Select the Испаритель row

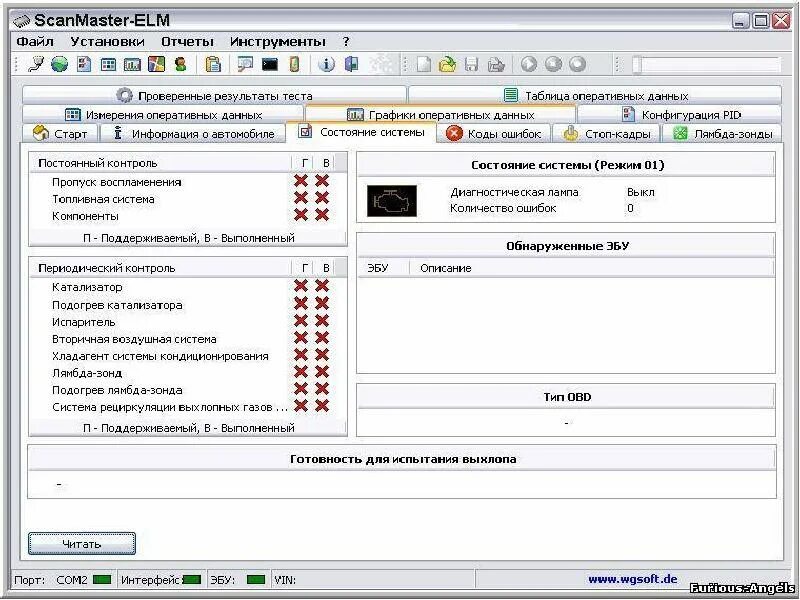coord(188,322)
